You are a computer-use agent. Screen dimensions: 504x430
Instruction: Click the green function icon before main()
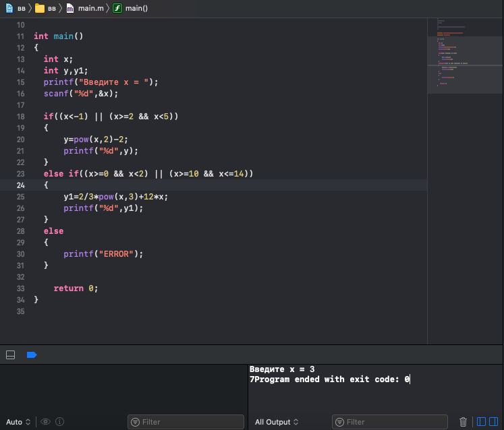pos(117,8)
